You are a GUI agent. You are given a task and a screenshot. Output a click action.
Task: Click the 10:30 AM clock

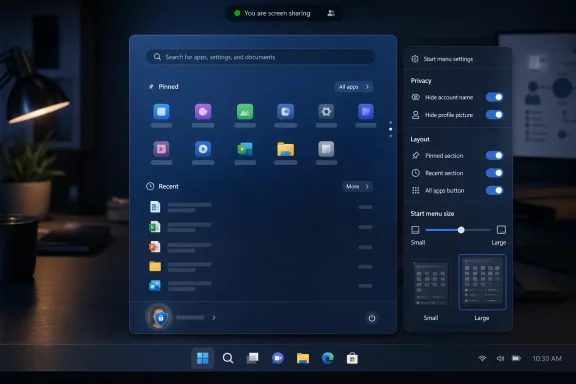pyautogui.click(x=547, y=358)
